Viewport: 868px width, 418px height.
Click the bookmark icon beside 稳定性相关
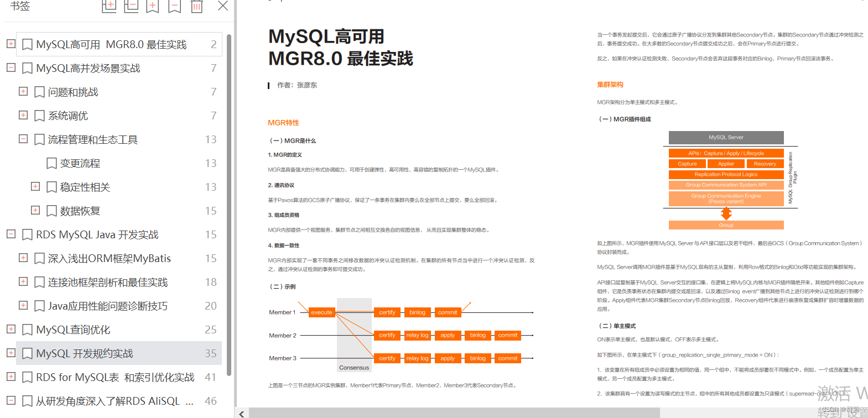[x=51, y=187]
